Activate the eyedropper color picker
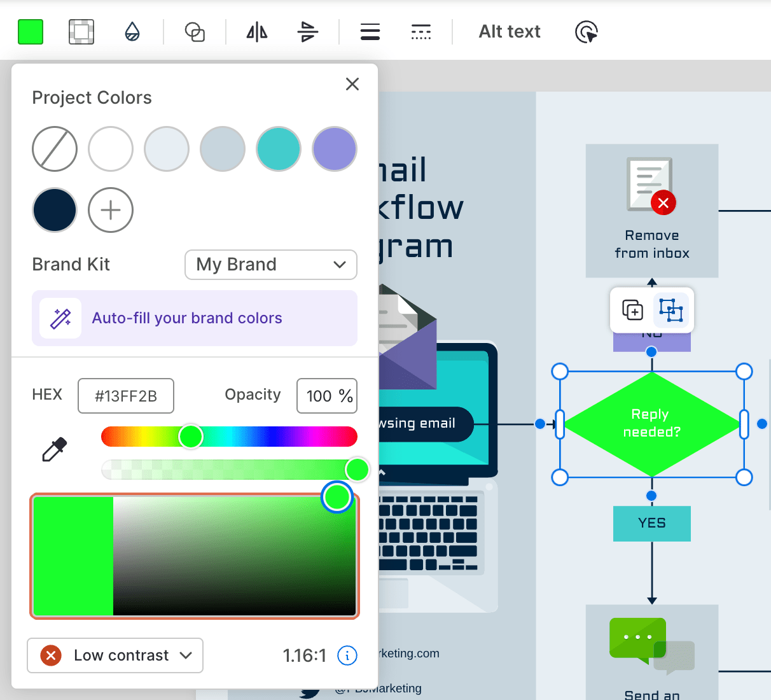Viewport: 771px width, 700px height. point(55,449)
